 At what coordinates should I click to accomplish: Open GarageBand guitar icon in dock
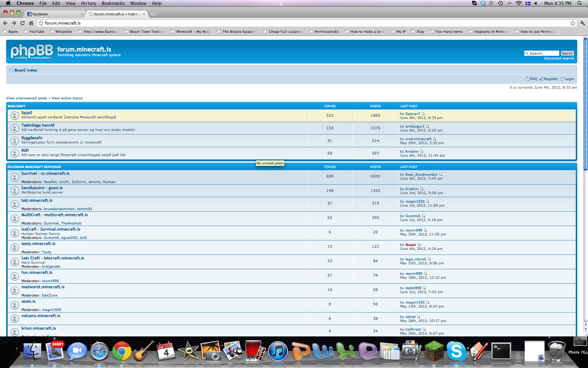[144, 351]
